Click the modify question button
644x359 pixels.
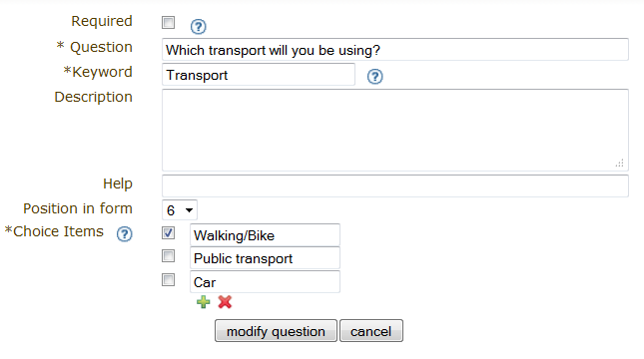point(276,331)
